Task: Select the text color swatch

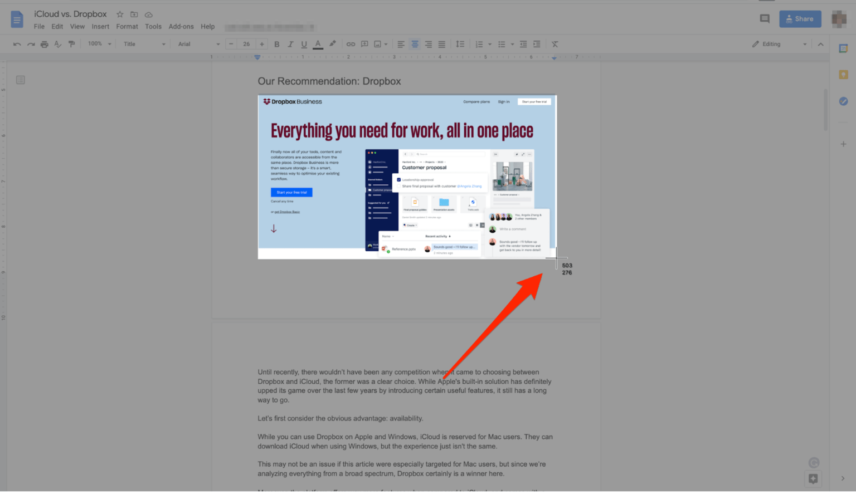Action: point(318,44)
